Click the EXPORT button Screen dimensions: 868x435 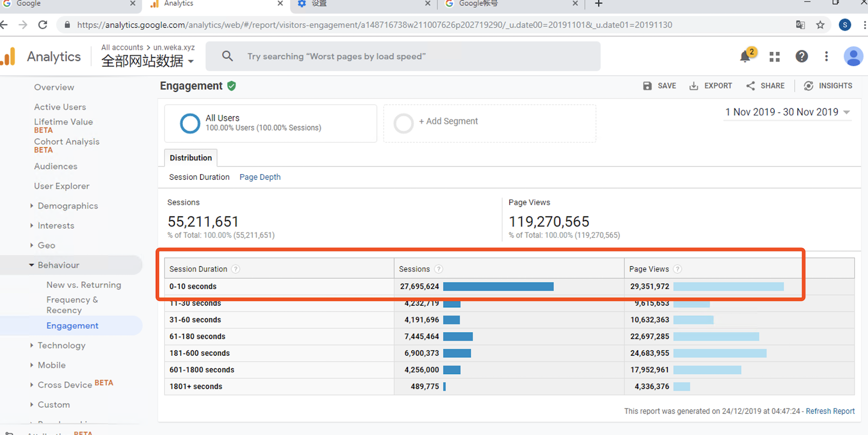(711, 86)
